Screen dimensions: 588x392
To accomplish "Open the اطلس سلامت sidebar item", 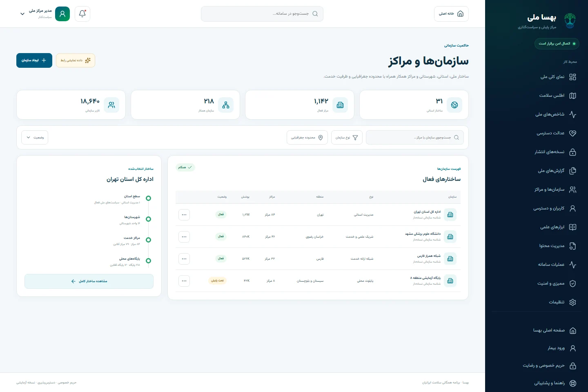I will (537, 96).
